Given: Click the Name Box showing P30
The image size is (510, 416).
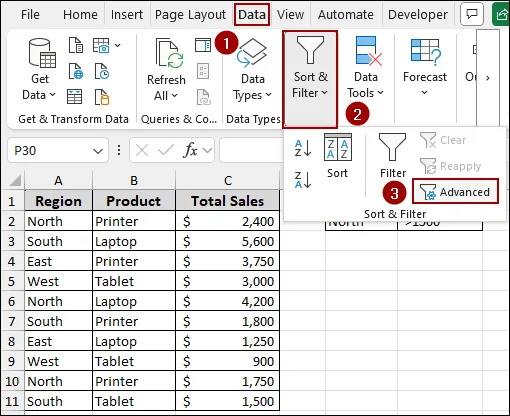Looking at the screenshot, I should coord(50,151).
